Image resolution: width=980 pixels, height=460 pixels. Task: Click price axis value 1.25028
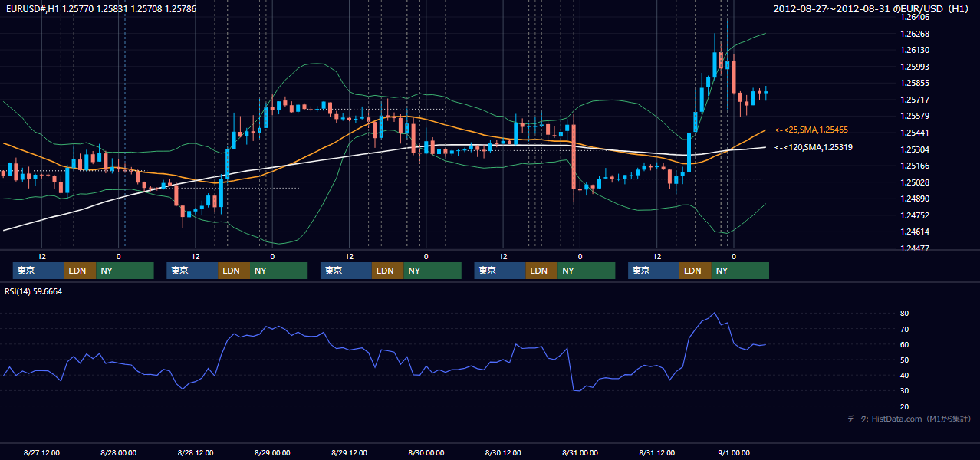point(914,182)
